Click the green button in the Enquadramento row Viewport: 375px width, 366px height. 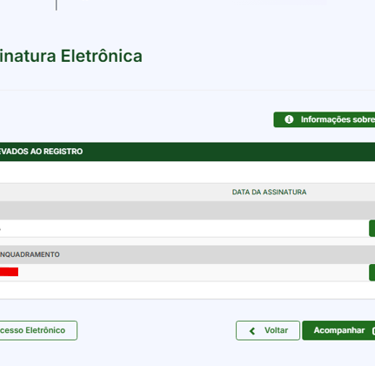[x=372, y=272]
